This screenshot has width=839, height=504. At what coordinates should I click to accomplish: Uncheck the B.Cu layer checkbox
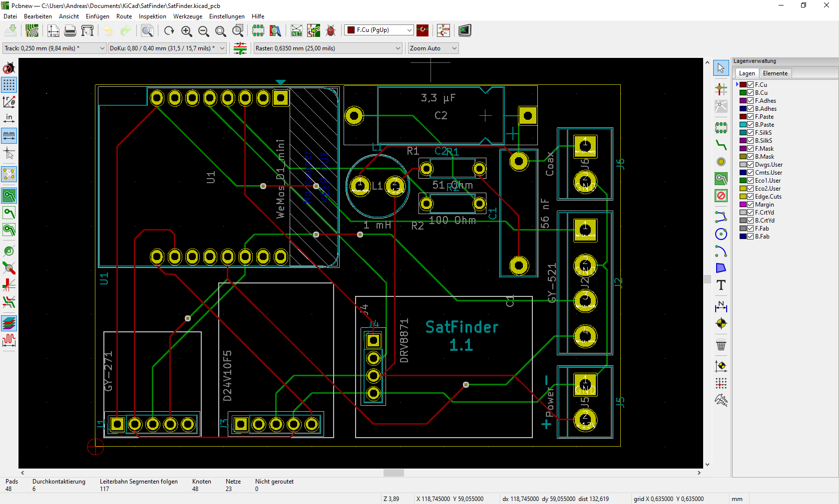pos(750,93)
